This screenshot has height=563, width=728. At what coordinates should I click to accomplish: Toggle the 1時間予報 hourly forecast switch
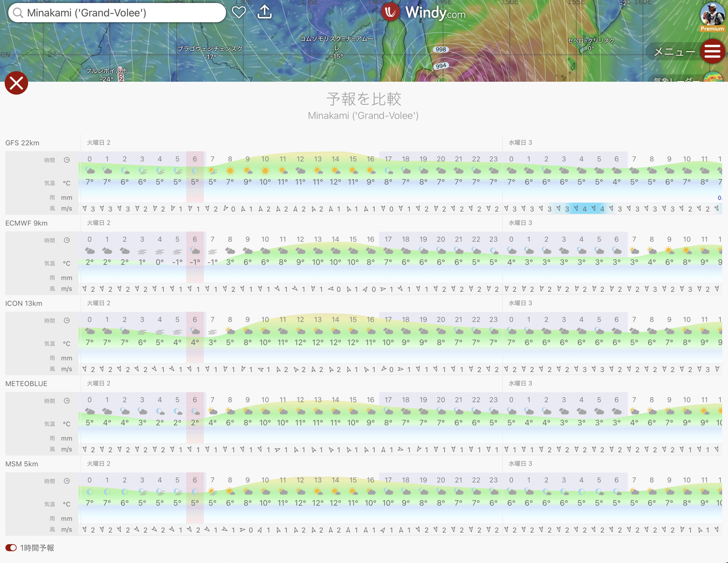coord(11,548)
